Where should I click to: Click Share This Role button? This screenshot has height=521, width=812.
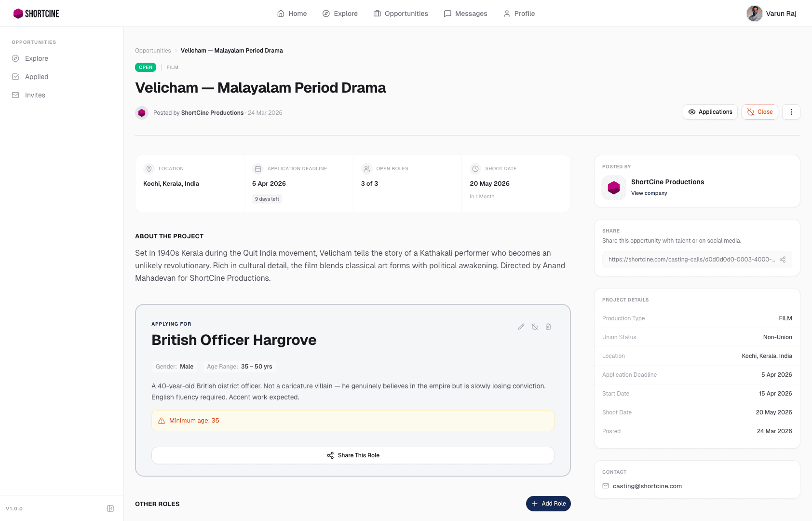click(353, 455)
